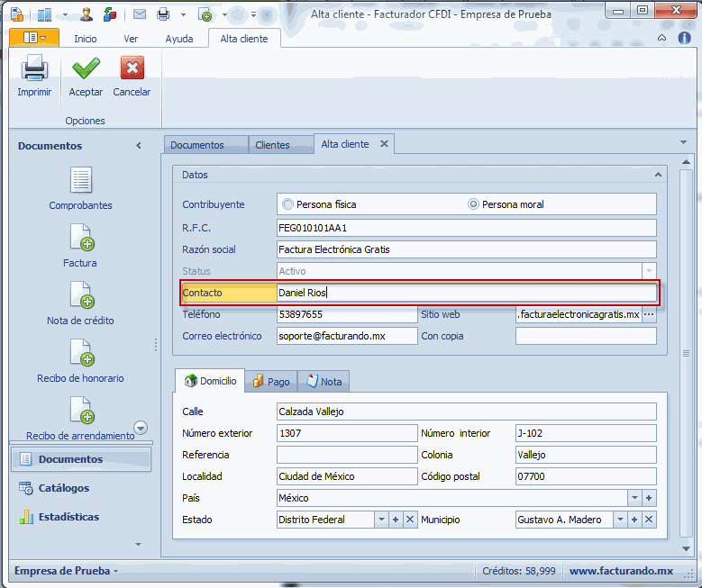This screenshot has width=702, height=588.
Task: Open the www.facturando.mx link
Action: coord(621,571)
